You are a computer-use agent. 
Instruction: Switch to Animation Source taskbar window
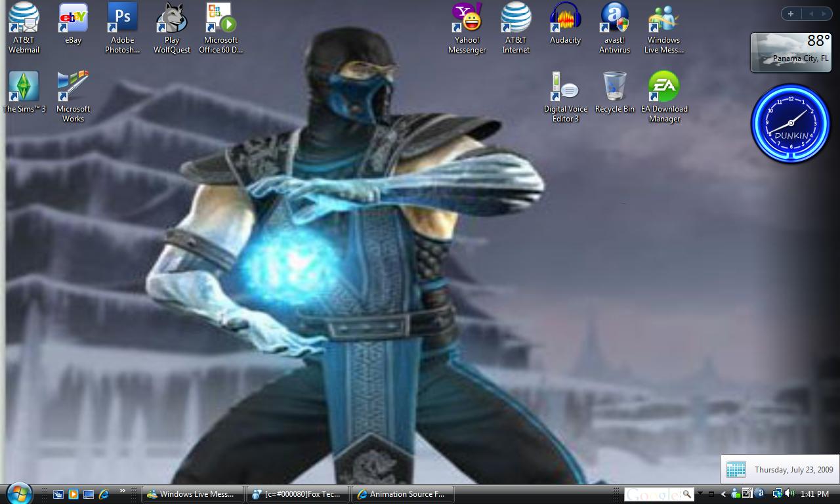pyautogui.click(x=403, y=494)
